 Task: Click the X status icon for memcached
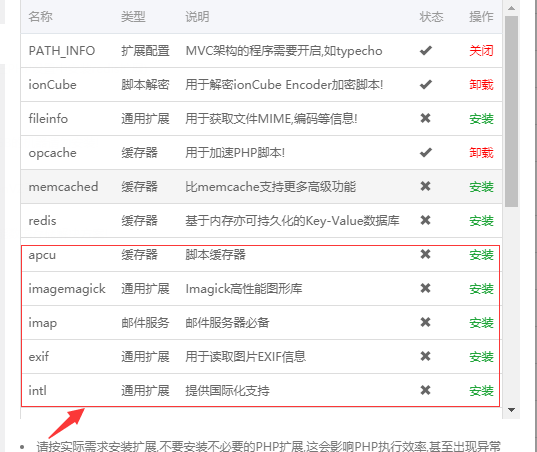point(425,186)
